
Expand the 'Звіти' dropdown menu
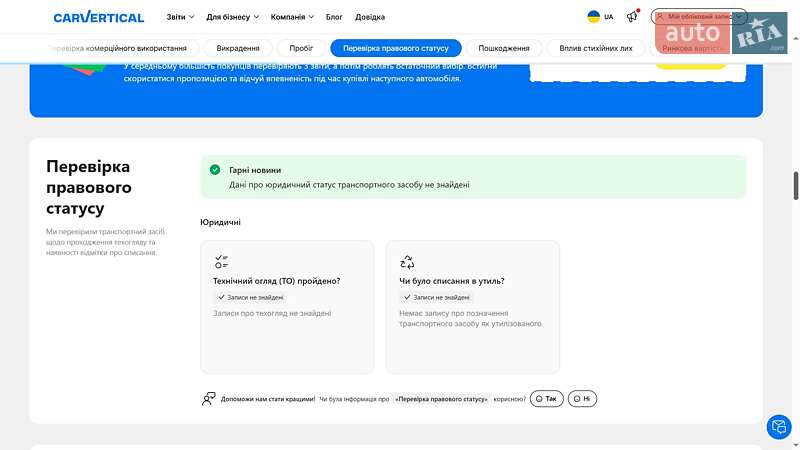click(x=181, y=17)
